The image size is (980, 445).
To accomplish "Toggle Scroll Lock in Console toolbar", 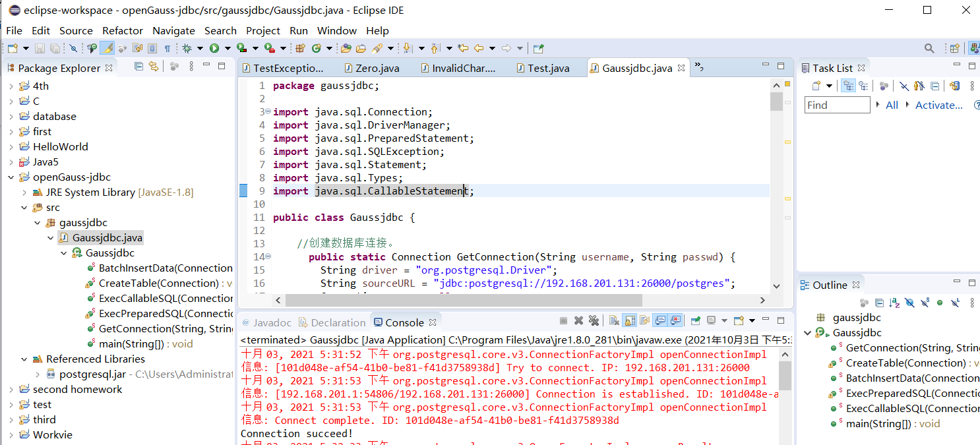I will click(630, 321).
